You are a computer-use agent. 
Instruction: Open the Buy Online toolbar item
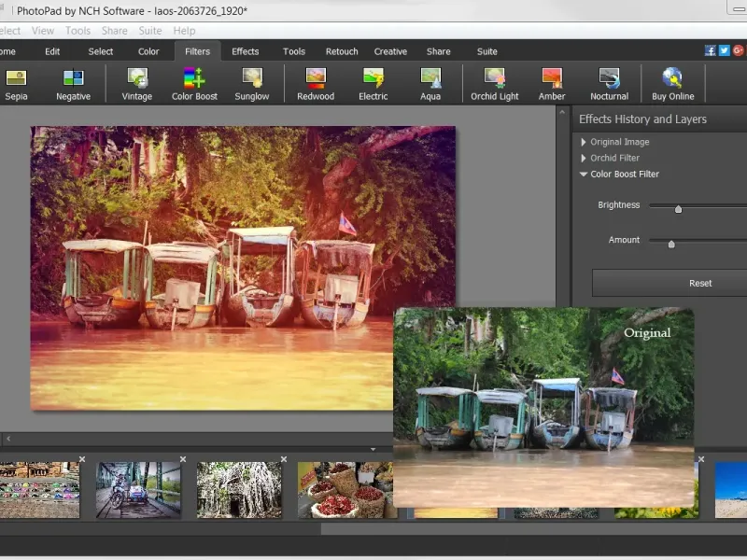point(672,84)
